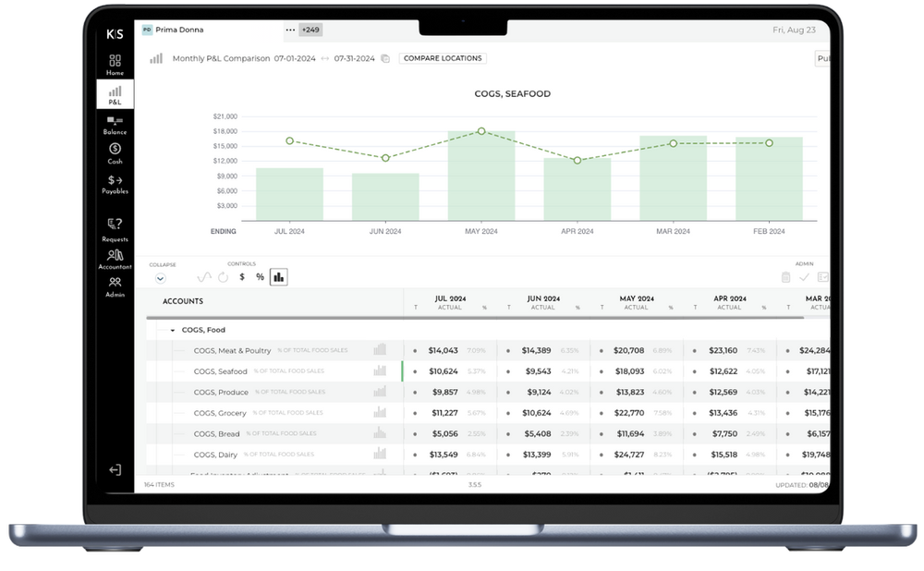Viewport: 924px width, 571px height.
Task: Open the COGS, Seafood mini chart
Action: [379, 371]
